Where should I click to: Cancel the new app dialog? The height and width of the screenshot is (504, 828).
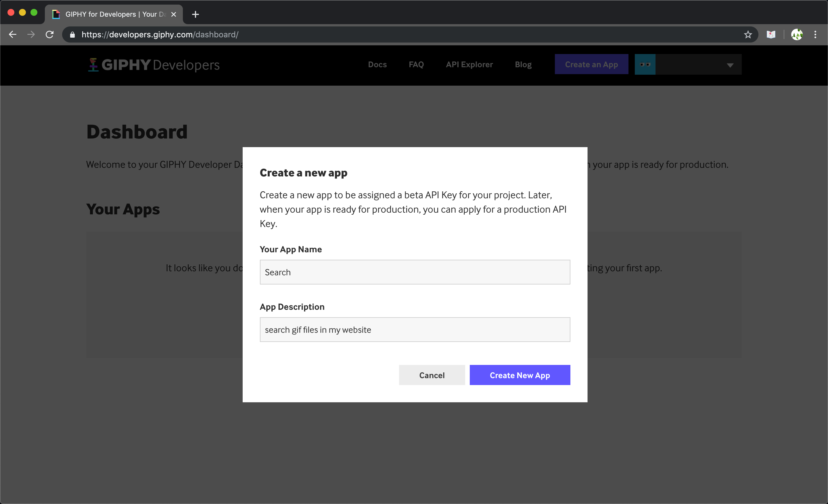[x=432, y=375]
